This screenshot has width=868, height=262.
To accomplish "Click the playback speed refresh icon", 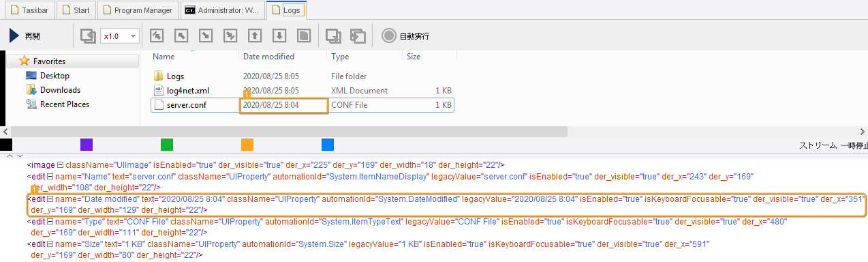I will pos(88,36).
